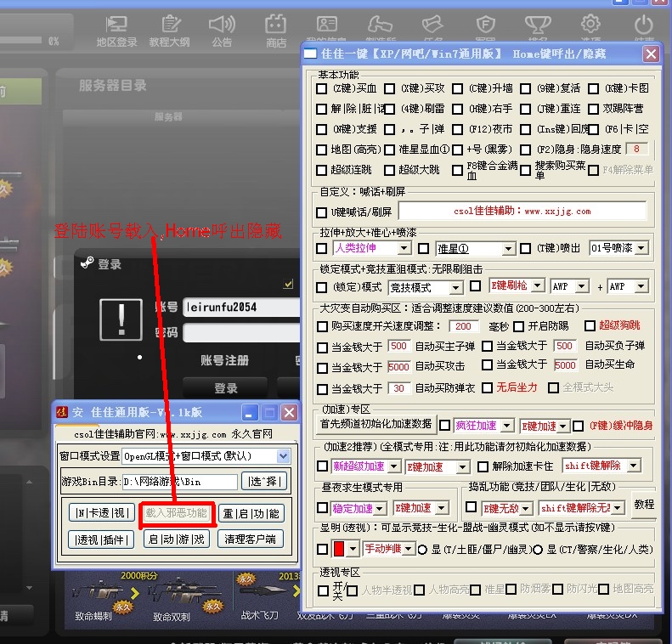Click the power quit icon in the top toolbar
The height and width of the screenshot is (644, 672).
(x=643, y=25)
